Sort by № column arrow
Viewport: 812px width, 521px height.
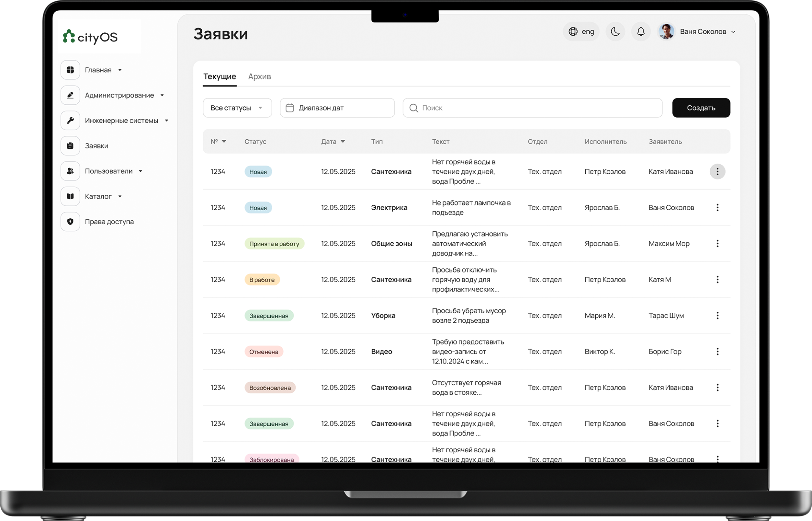pos(224,141)
